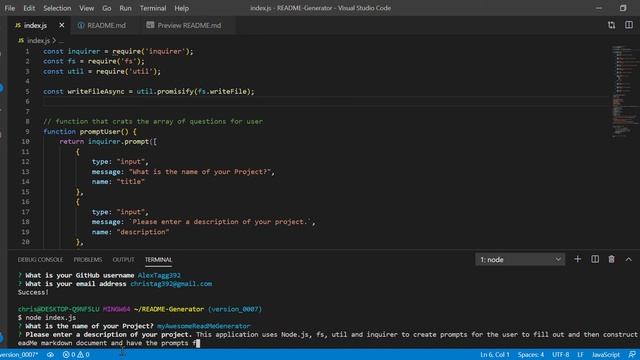Open errors and warnings count in status bar
640x360 pixels.
pos(76,355)
